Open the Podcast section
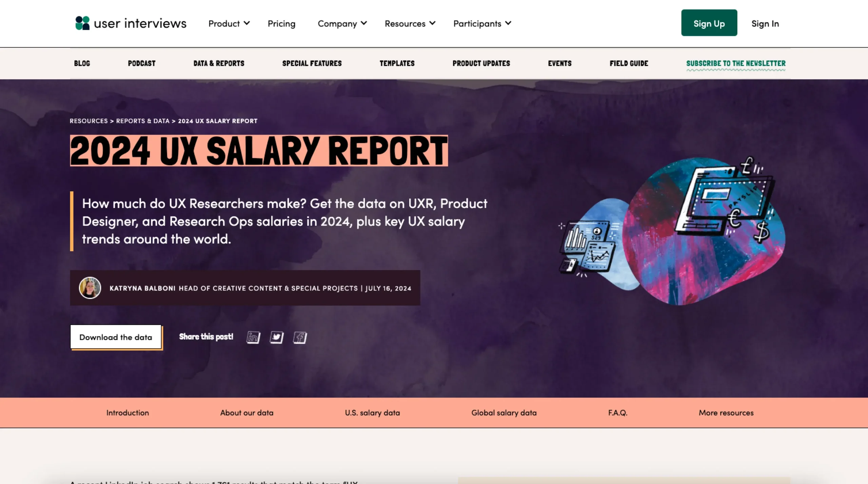868x484 pixels. (141, 63)
